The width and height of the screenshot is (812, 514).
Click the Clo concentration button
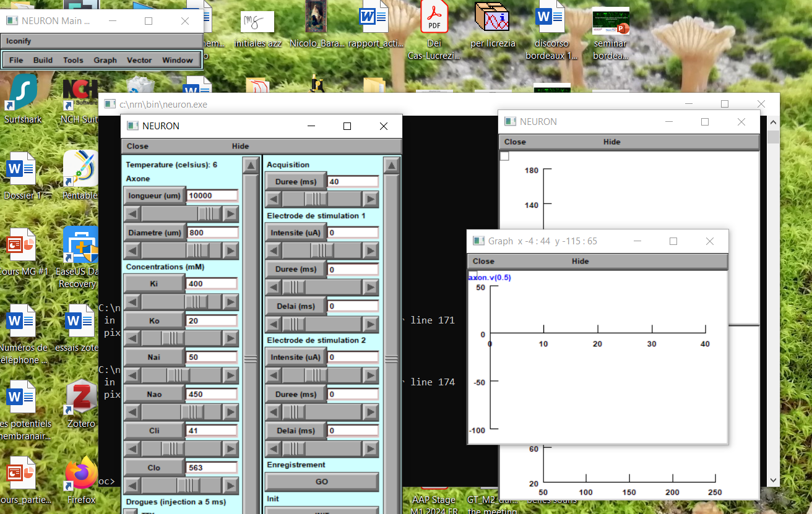154,468
